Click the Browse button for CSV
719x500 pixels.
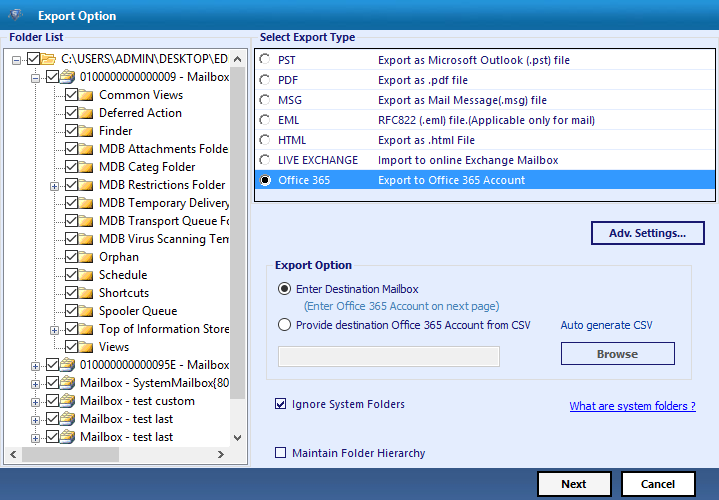point(618,354)
